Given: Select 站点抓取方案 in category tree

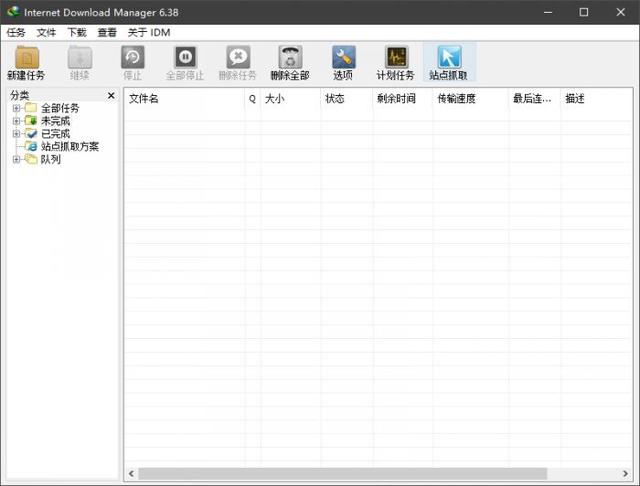Looking at the screenshot, I should point(69,147).
